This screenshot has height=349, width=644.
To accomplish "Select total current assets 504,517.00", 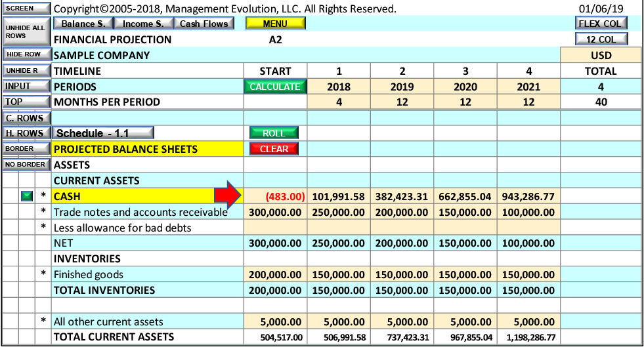I will (275, 337).
